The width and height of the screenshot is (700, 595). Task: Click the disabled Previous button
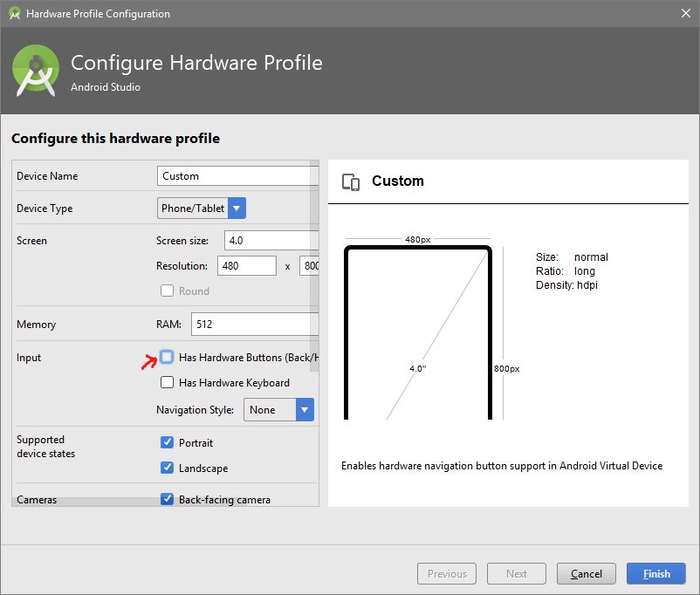(x=447, y=573)
